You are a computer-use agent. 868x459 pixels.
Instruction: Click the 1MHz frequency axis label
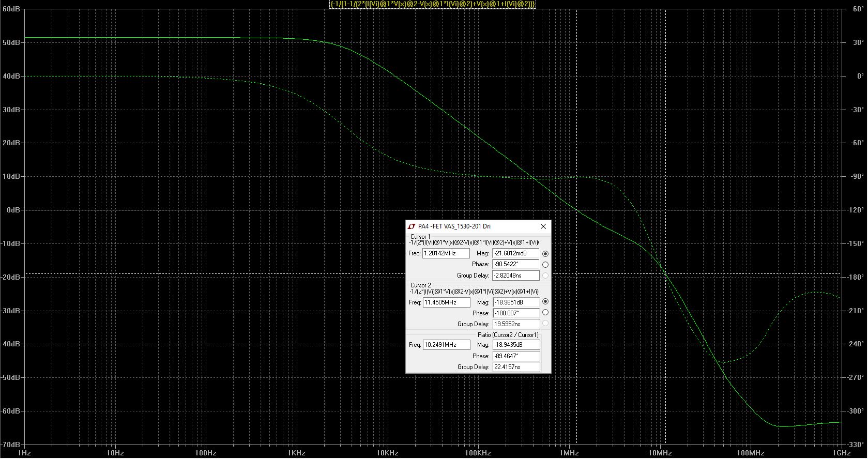(x=569, y=453)
